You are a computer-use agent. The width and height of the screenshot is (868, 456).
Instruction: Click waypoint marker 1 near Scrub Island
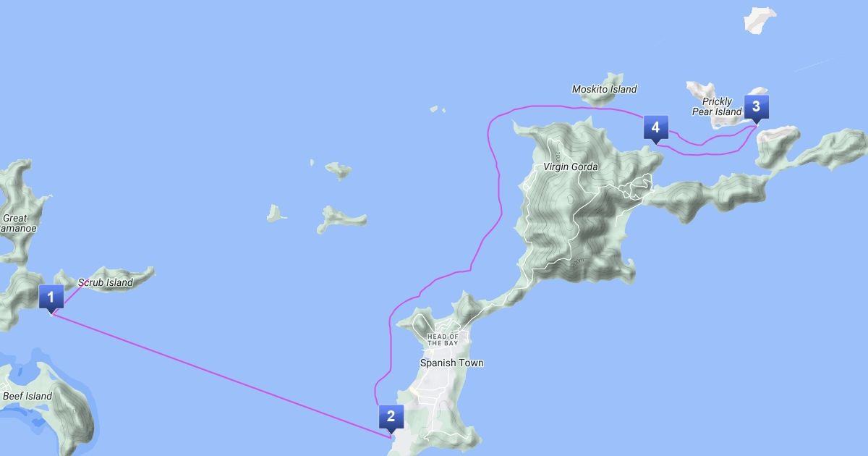tap(51, 297)
